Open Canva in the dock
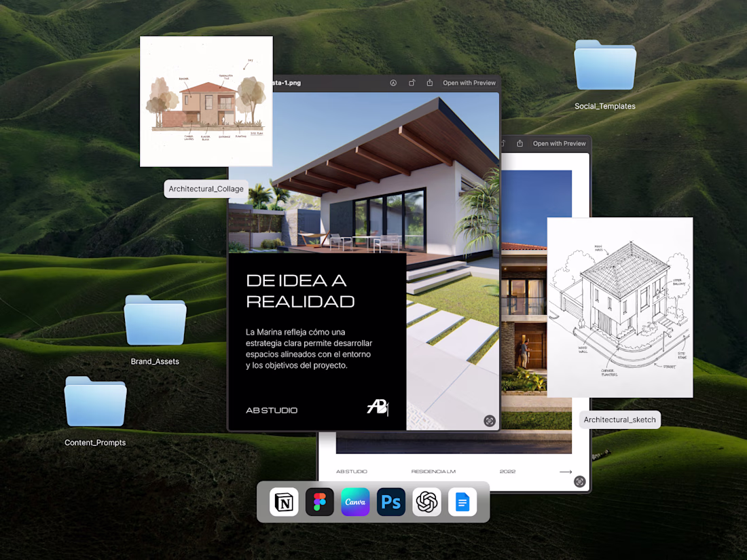Viewport: 747px width, 560px height. click(x=355, y=502)
